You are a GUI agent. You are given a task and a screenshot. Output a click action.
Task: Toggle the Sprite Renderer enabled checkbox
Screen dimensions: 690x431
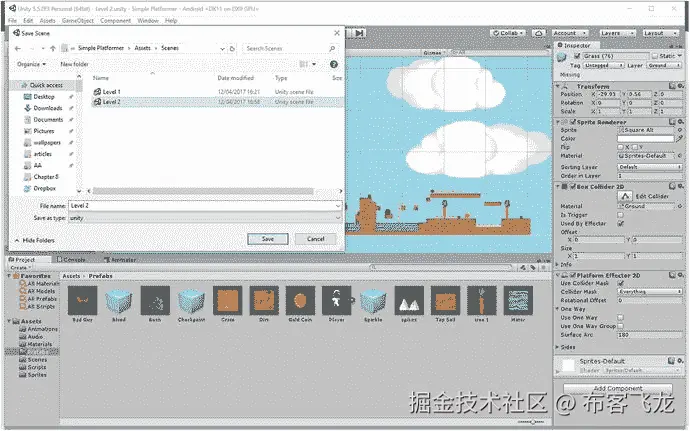(x=573, y=122)
